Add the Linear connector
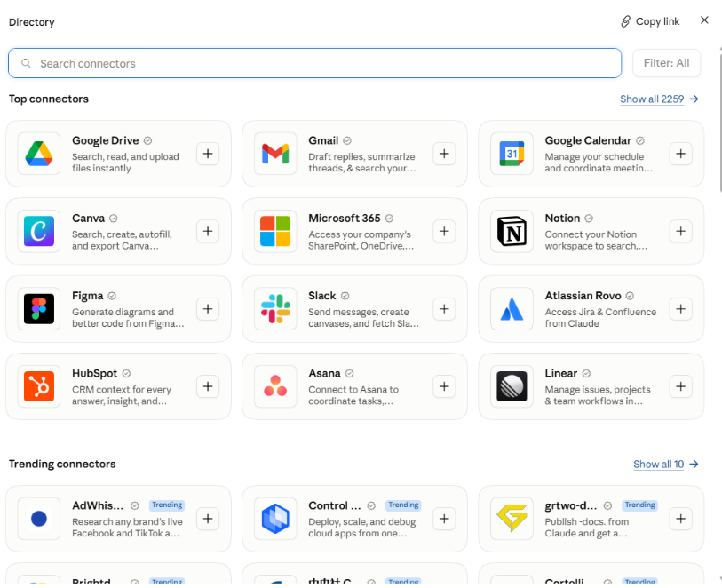The height and width of the screenshot is (588, 722). pyautogui.click(x=680, y=386)
